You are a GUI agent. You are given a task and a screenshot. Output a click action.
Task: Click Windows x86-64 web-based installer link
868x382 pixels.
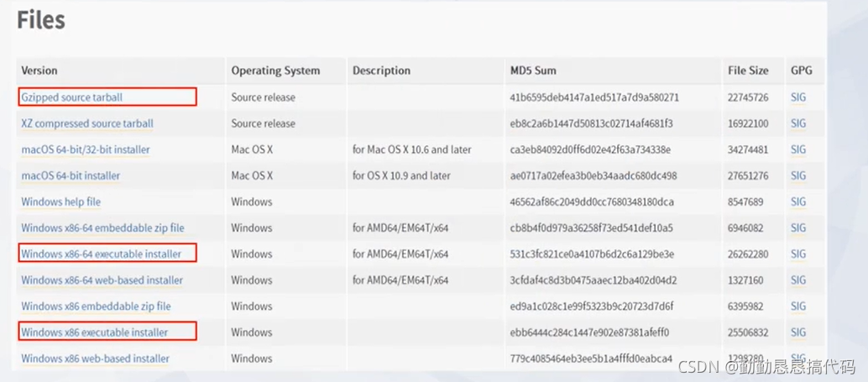pyautogui.click(x=102, y=280)
